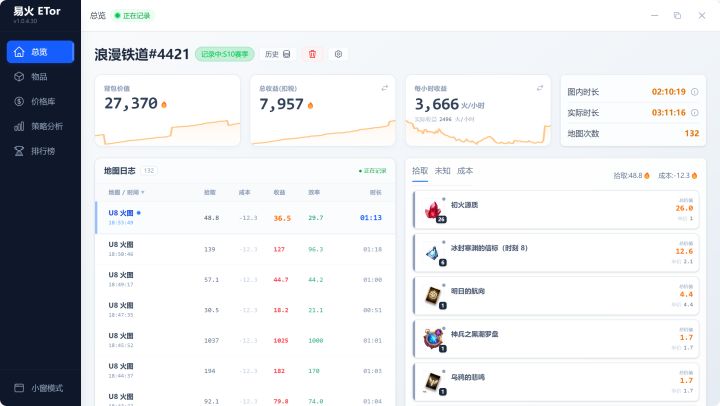The image size is (720, 406).
Task: Click the 132 map count value
Action: pos(692,133)
